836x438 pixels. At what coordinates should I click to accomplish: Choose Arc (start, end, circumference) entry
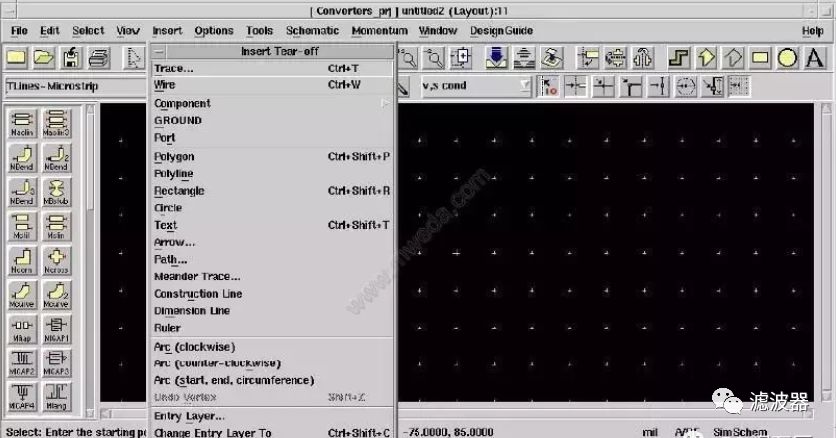272,380
